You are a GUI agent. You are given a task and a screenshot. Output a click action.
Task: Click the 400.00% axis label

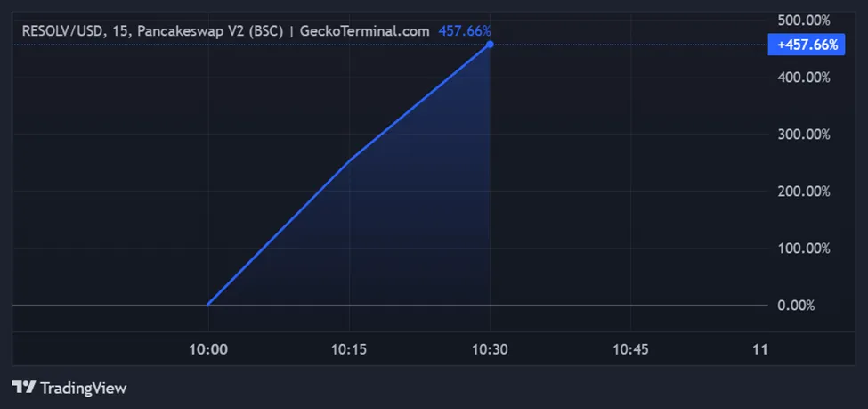pos(802,78)
